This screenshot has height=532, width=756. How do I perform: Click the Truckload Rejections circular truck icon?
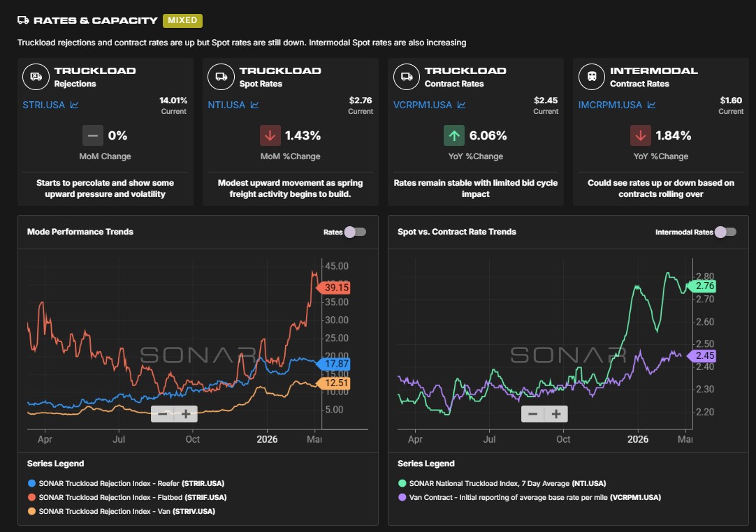click(x=36, y=77)
